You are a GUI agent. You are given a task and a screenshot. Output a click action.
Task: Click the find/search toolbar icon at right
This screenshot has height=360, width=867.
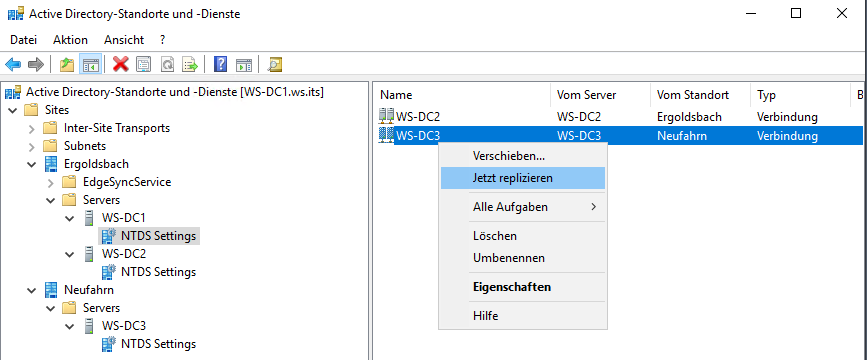275,65
